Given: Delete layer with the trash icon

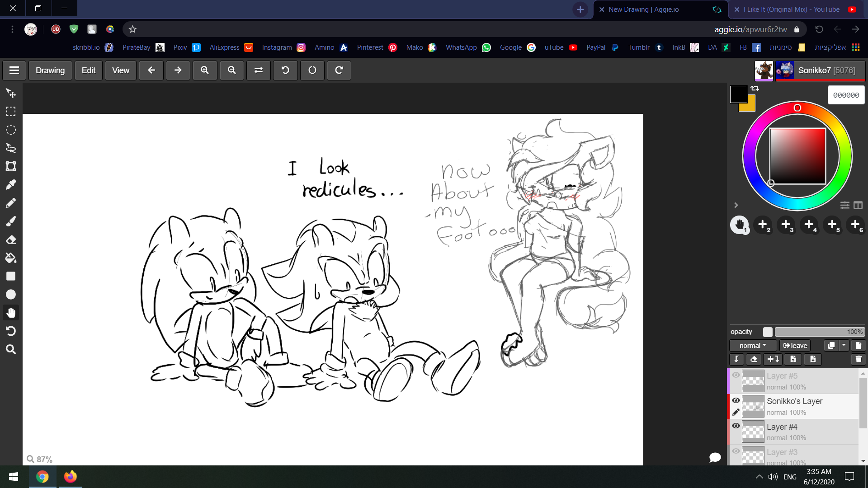Looking at the screenshot, I should pos(858,359).
